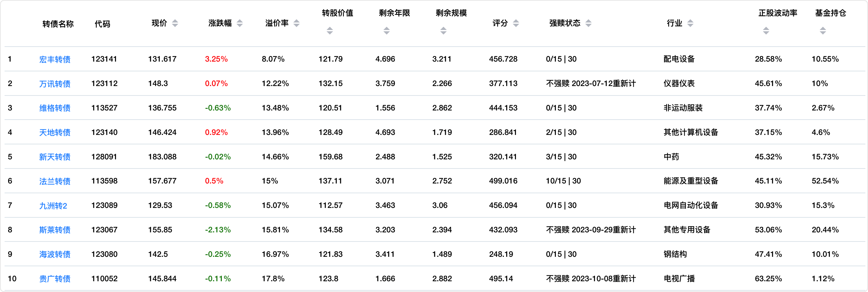Open the 宏丰转债 bond link
This screenshot has width=868, height=292.
click(55, 60)
